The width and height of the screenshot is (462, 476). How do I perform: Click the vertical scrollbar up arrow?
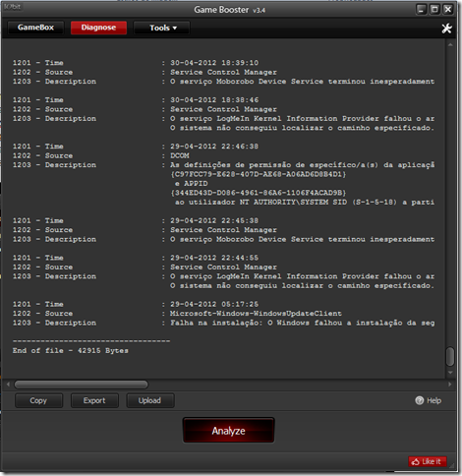tap(450, 44)
